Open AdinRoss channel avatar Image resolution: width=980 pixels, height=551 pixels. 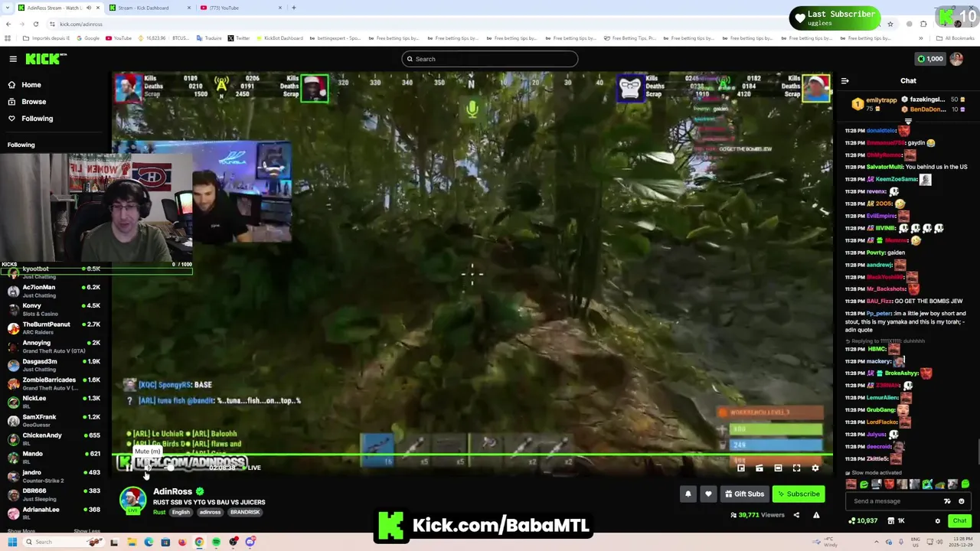132,500
